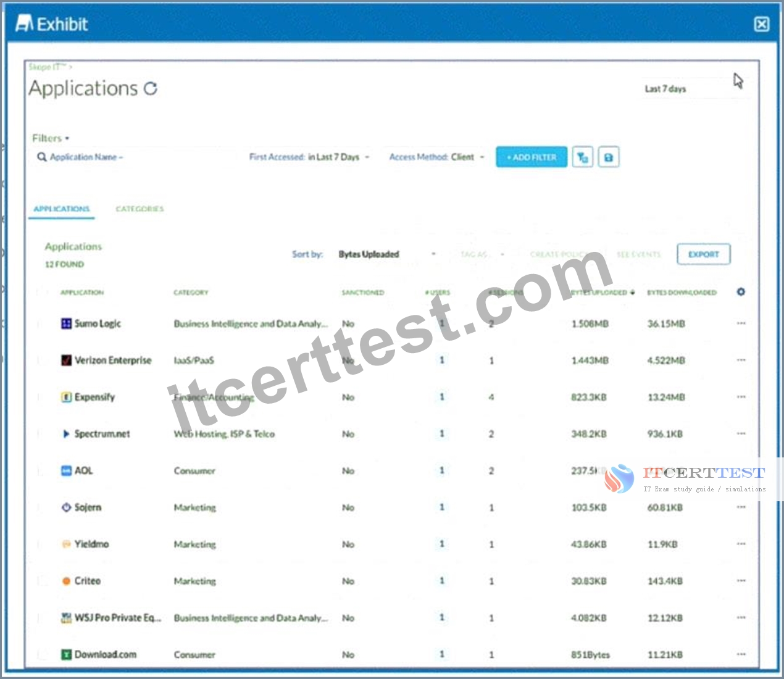Image resolution: width=784 pixels, height=679 pixels.
Task: Click the Verizon Enterprise app icon
Action: pos(66,360)
